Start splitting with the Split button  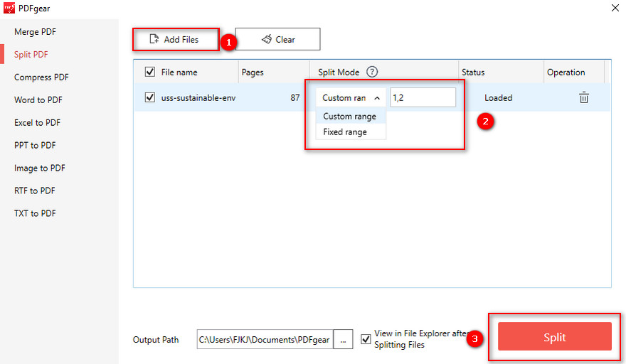tap(555, 336)
